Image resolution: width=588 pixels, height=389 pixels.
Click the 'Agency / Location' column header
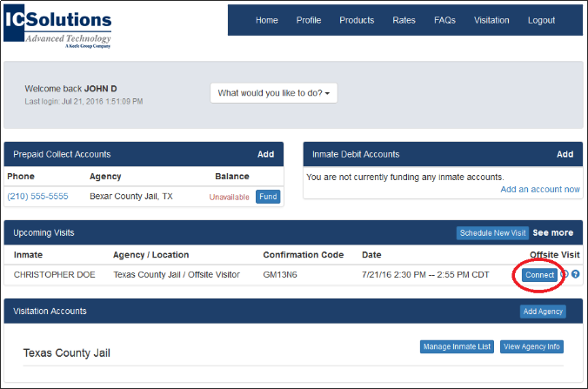tap(150, 255)
